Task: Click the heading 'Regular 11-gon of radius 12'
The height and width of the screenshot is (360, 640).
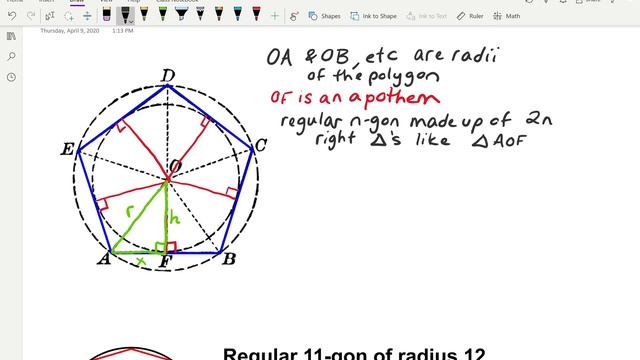Action: click(354, 353)
